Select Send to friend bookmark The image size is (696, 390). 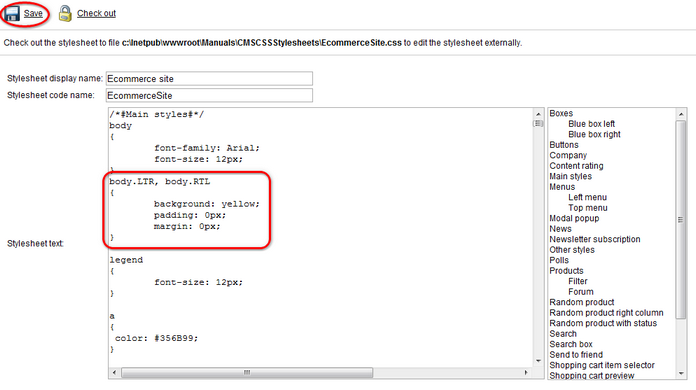click(x=576, y=355)
